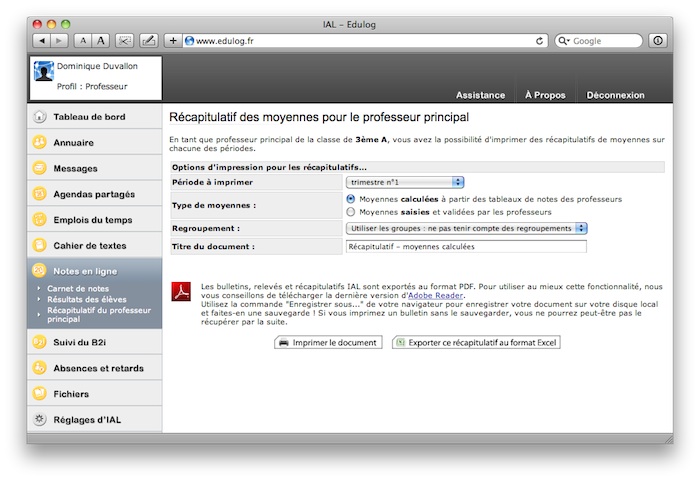Open the Cahier de textes icon
Screen dimensions: 700x481
[x=40, y=244]
